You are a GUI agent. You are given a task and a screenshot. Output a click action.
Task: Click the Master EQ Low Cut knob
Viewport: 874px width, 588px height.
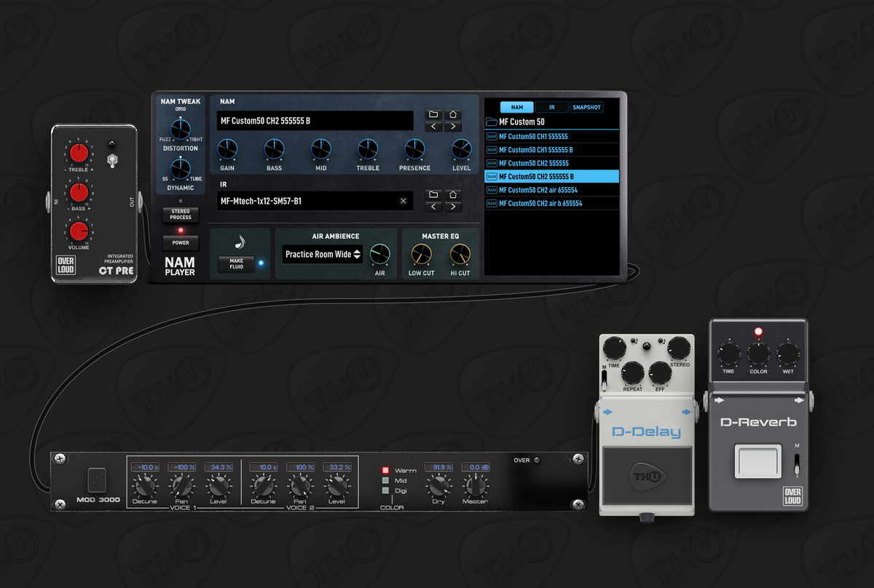421,254
